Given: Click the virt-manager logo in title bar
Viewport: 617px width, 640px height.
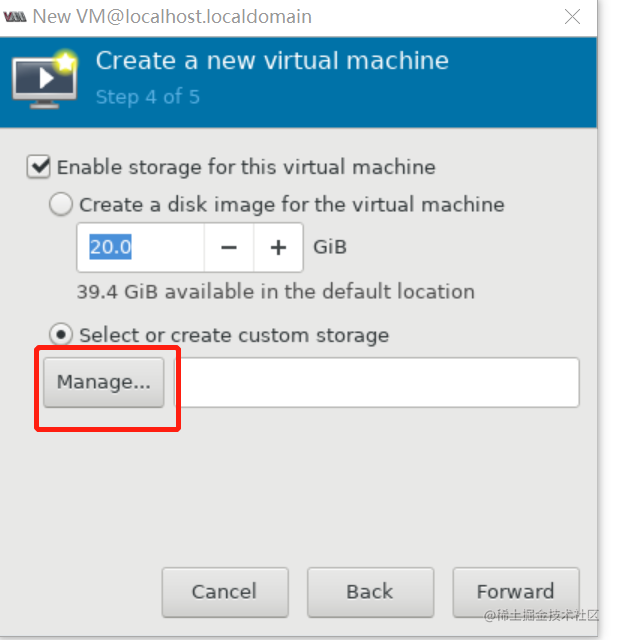Looking at the screenshot, I should pos(14,17).
